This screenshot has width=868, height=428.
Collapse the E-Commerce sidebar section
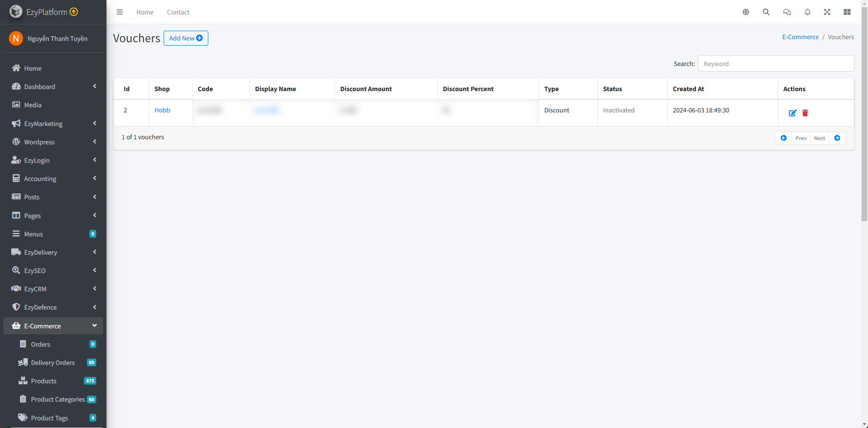53,326
